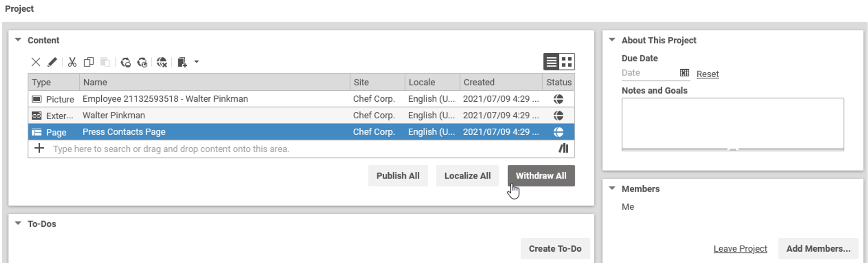Switch to list view
The image size is (868, 263).
(552, 61)
